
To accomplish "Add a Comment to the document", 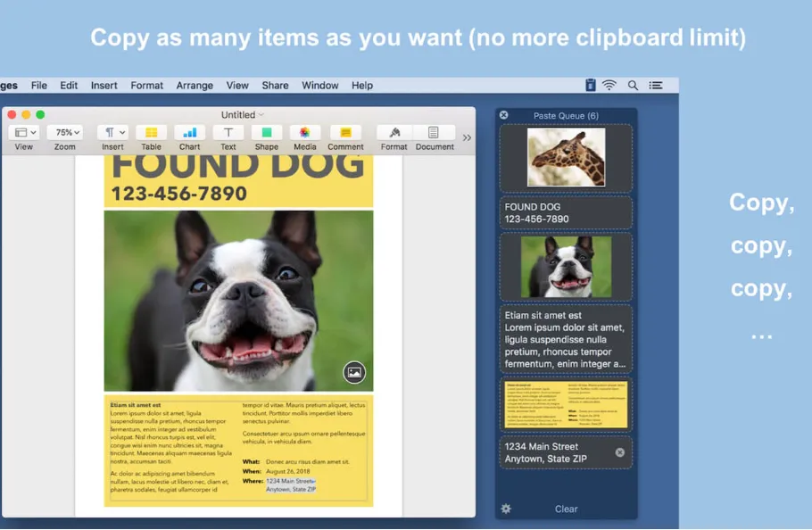I will [x=345, y=133].
